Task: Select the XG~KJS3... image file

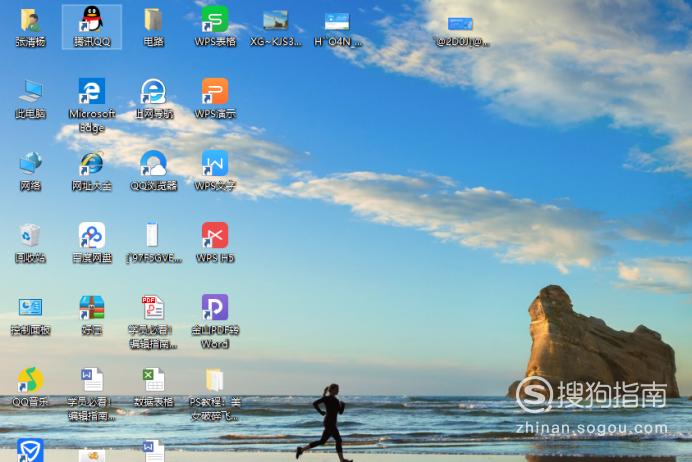Action: click(x=275, y=20)
